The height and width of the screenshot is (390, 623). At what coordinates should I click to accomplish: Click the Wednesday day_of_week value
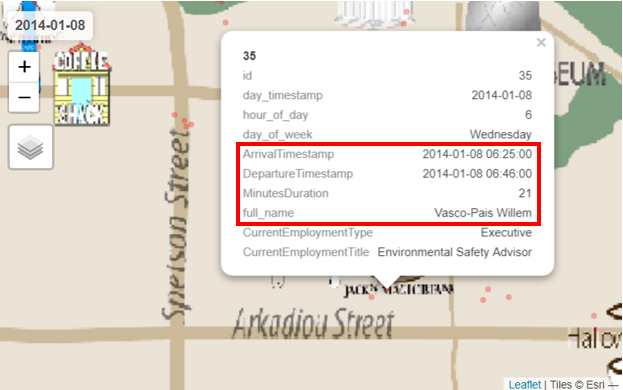tap(501, 135)
